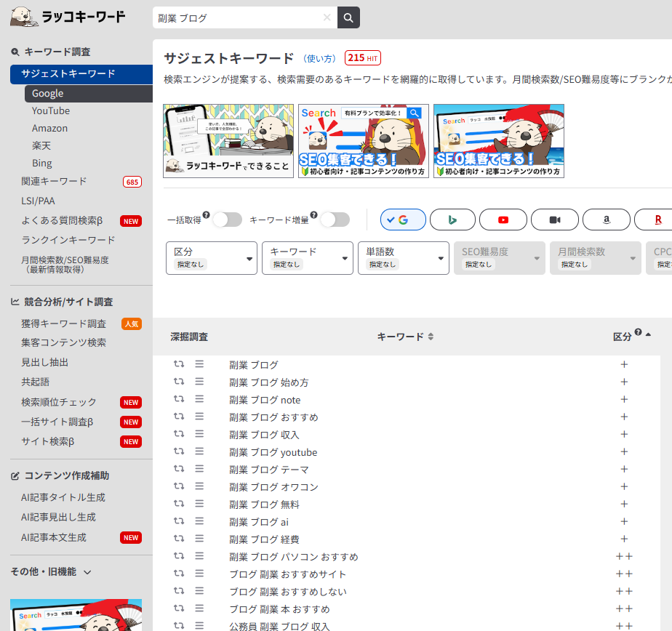Open the 区分 filter dropdown
The image size is (672, 631).
click(212, 258)
